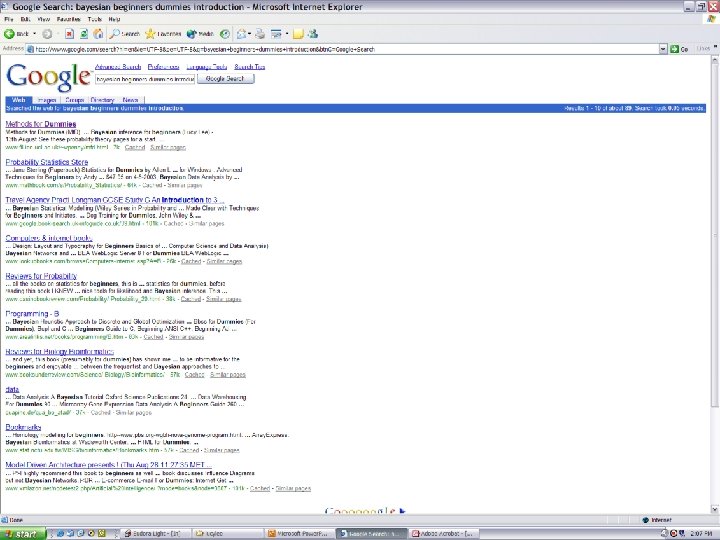This screenshot has width=720, height=540.
Task: Open the Model Driven Architecture presents result
Action: pos(109,465)
